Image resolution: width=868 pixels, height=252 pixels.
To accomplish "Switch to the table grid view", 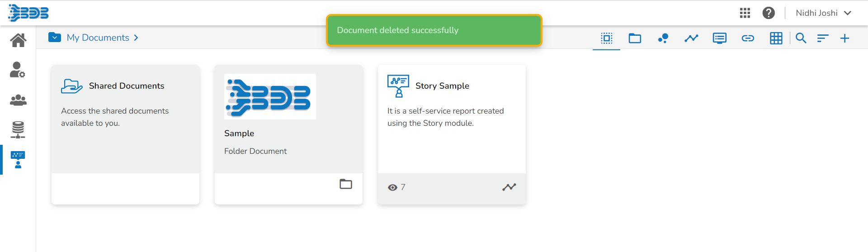I will click(776, 38).
